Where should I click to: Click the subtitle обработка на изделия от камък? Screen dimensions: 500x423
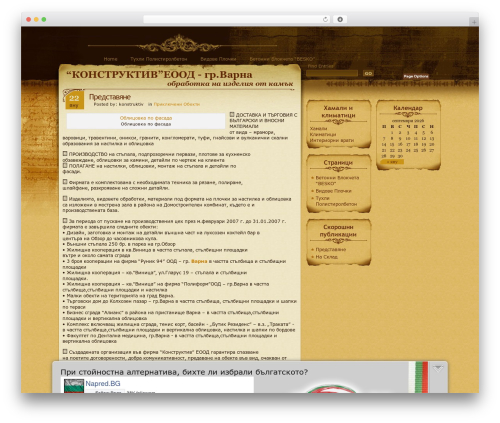[x=230, y=84]
